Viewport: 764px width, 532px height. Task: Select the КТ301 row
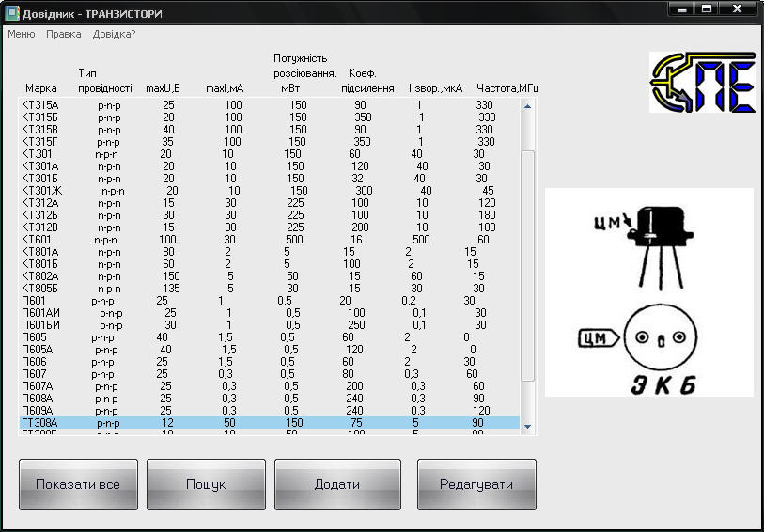click(x=270, y=154)
